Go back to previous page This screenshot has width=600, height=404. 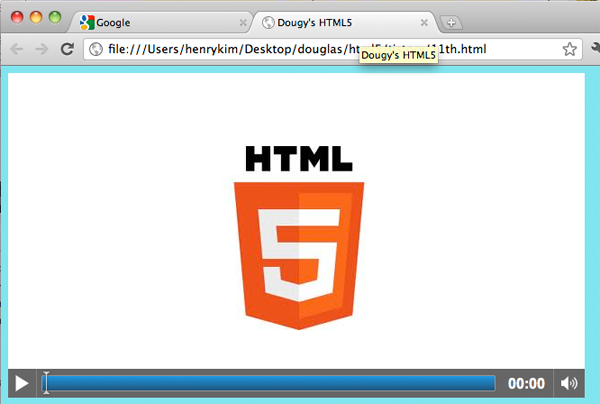[16, 49]
